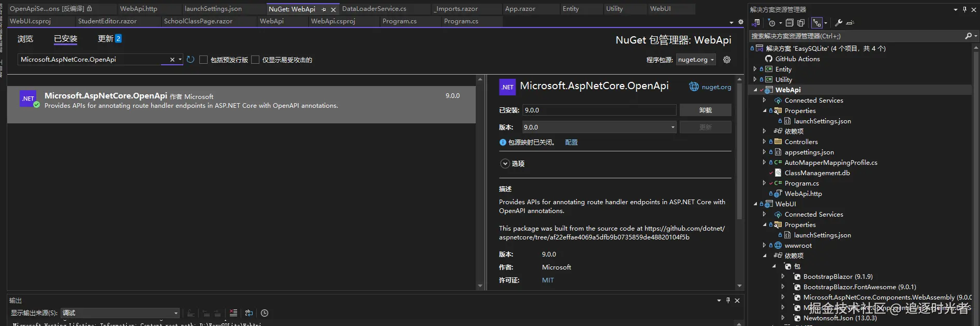Screen dimensions: 980x326
Task: Select Newtonsoft.Json package node
Action: coord(840,318)
